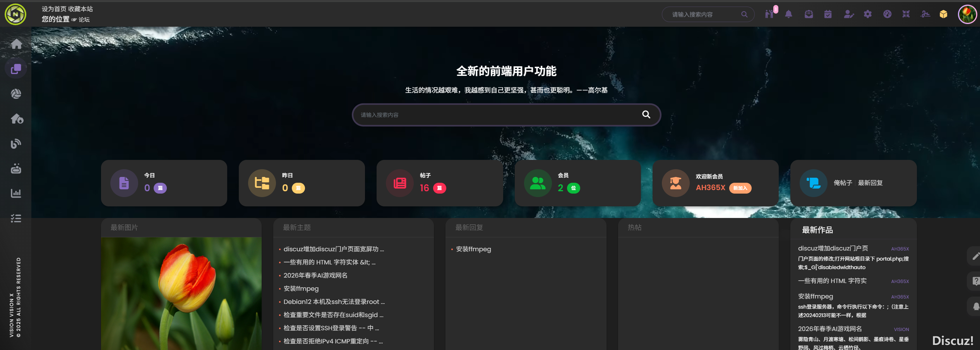This screenshot has width=980, height=350.
Task: Click the 设为首页 link
Action: click(54, 9)
